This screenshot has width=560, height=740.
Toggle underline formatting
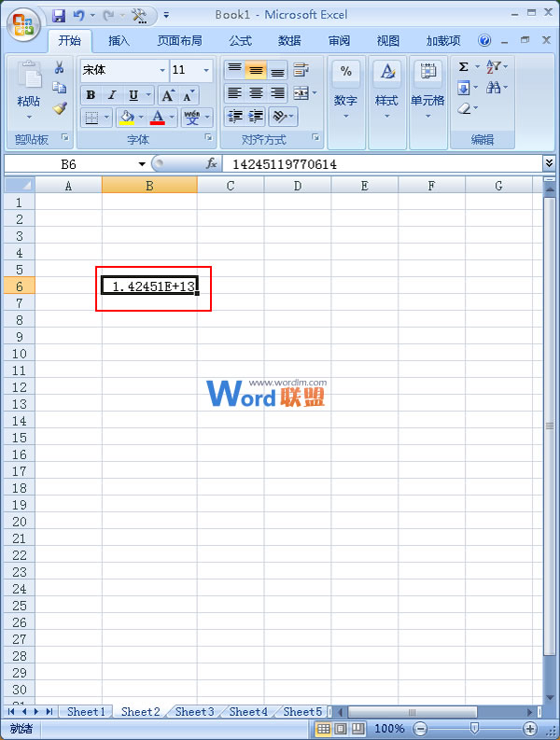click(x=133, y=95)
